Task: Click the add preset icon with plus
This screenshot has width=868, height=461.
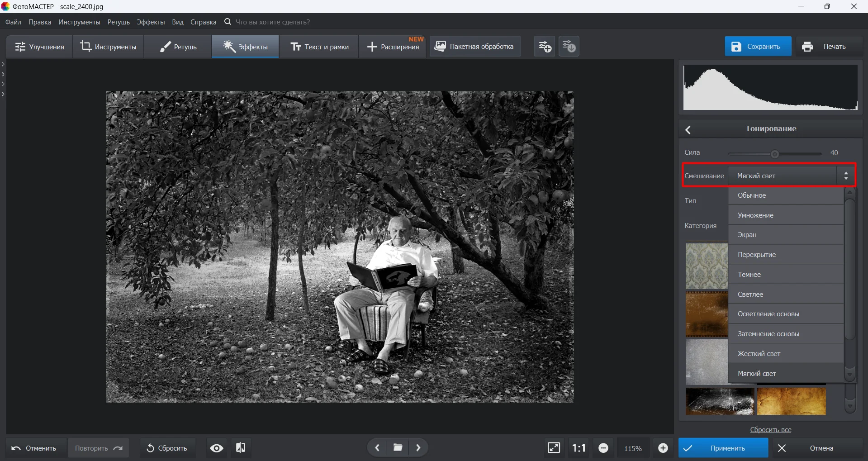Action: [545, 46]
